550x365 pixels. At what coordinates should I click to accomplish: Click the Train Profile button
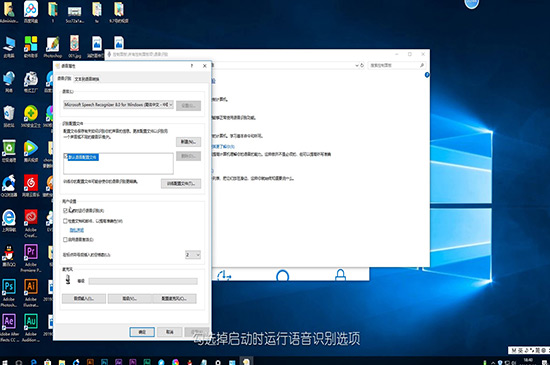tap(181, 183)
